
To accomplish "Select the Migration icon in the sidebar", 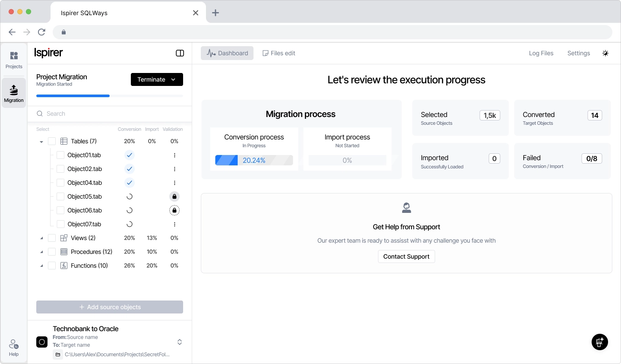I will [14, 92].
